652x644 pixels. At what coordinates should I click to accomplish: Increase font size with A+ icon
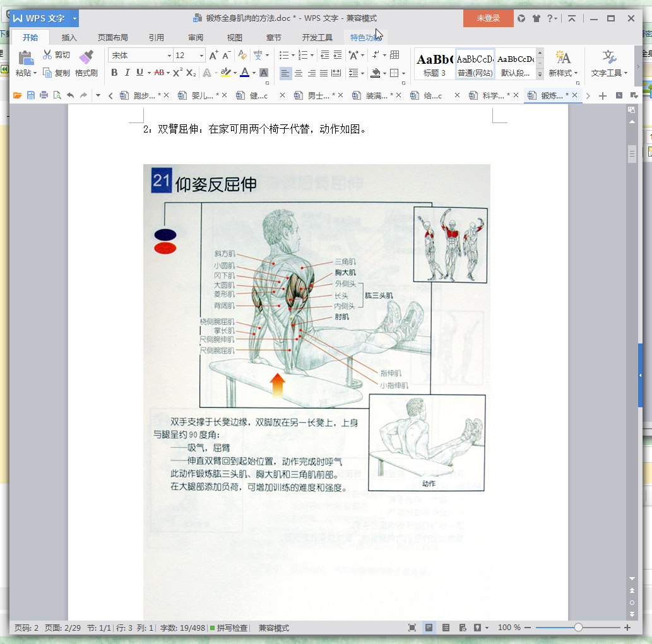[213, 56]
